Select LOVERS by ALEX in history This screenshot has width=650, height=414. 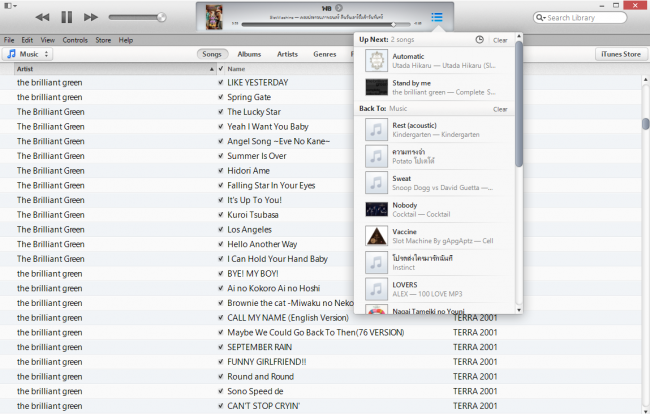(x=435, y=289)
